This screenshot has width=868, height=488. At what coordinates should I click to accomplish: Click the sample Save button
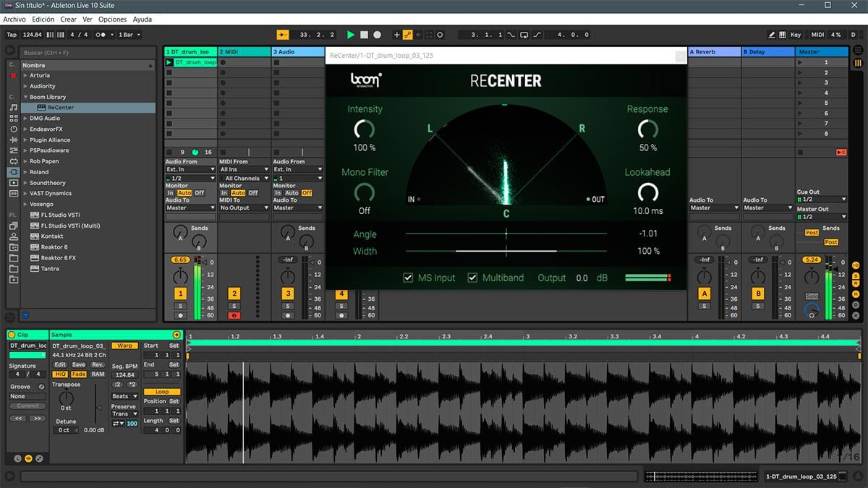point(78,365)
